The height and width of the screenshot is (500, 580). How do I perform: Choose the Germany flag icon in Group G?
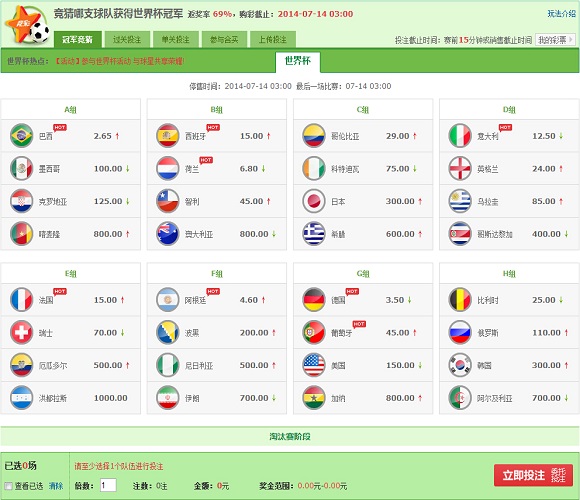click(x=314, y=300)
